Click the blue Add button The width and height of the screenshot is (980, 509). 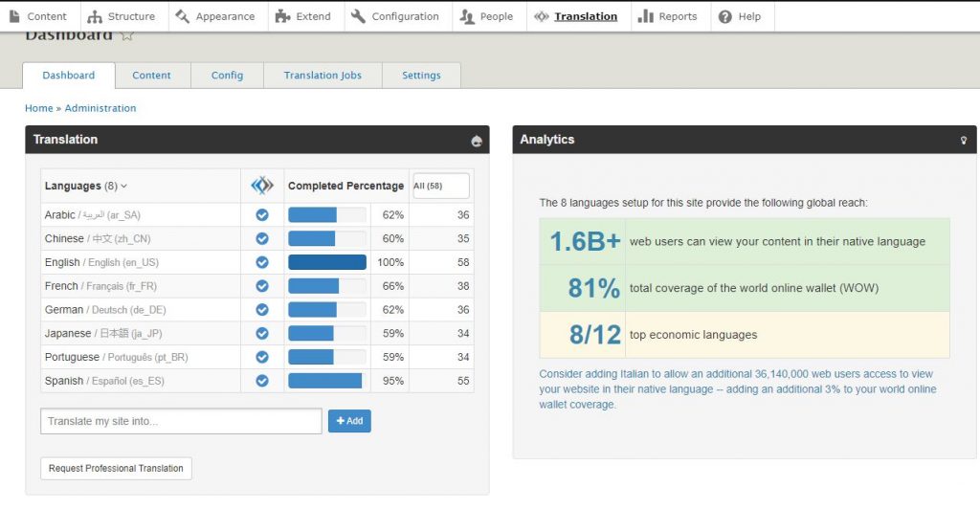[349, 421]
